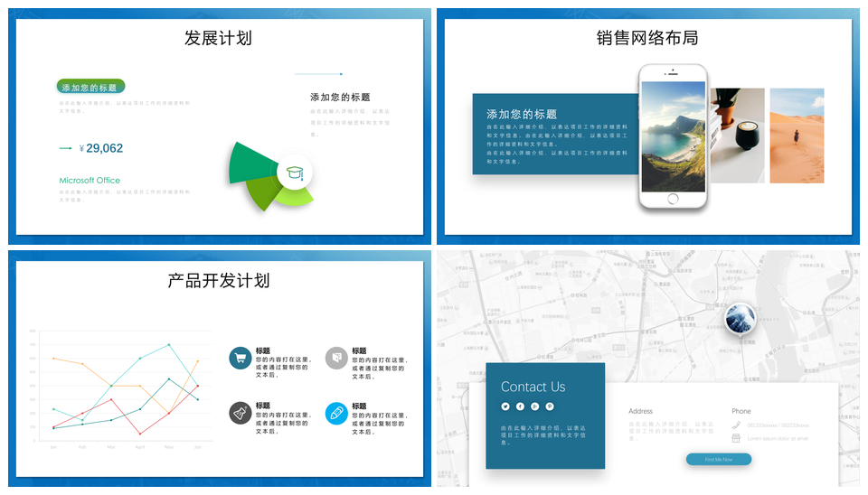Click the Address heading
Screen dimensions: 868x495
(640, 411)
